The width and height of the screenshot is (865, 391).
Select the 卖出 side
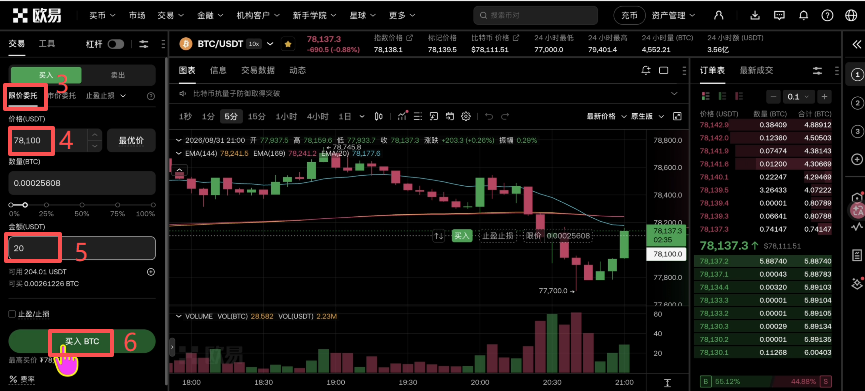[x=118, y=75]
